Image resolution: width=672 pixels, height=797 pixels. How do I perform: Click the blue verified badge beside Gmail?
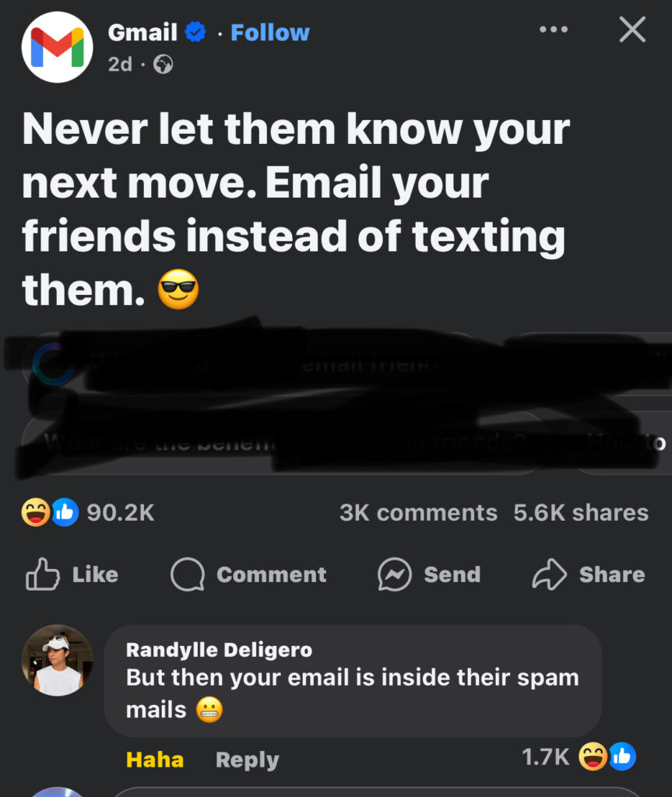pyautogui.click(x=195, y=32)
